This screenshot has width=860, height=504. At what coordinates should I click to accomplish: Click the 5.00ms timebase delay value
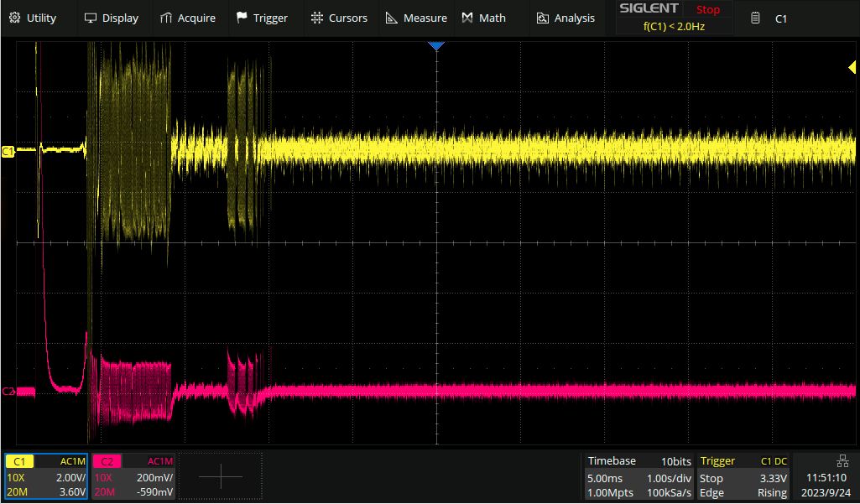(x=605, y=478)
